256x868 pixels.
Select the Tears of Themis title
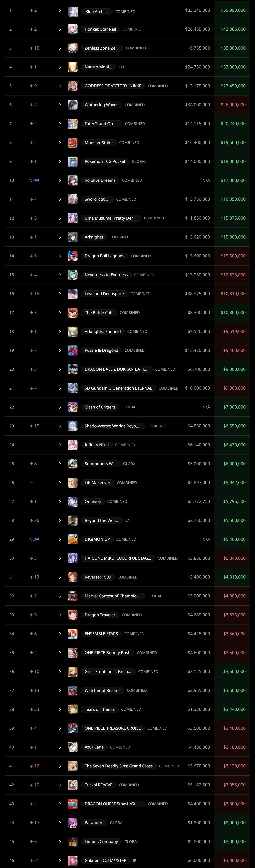(x=100, y=709)
